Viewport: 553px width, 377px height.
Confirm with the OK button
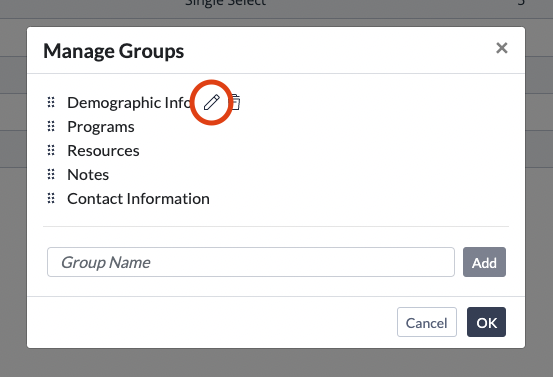486,322
